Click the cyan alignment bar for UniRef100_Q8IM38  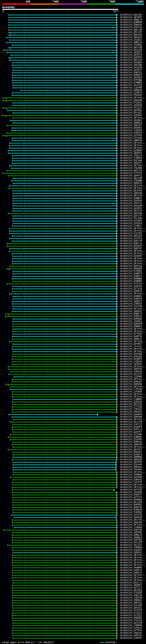(x=65, y=462)
